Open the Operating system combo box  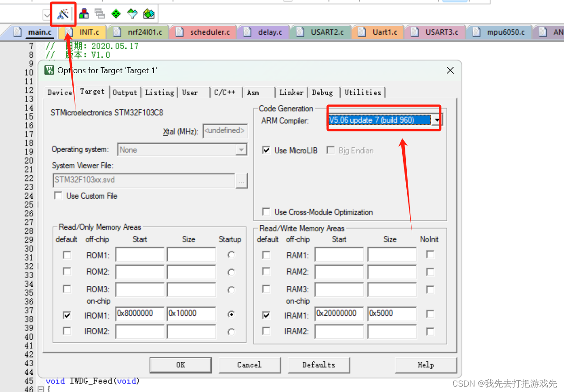pos(183,150)
